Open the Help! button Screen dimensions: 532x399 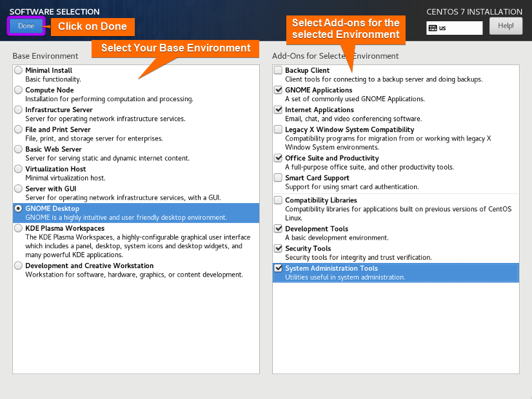click(506, 26)
